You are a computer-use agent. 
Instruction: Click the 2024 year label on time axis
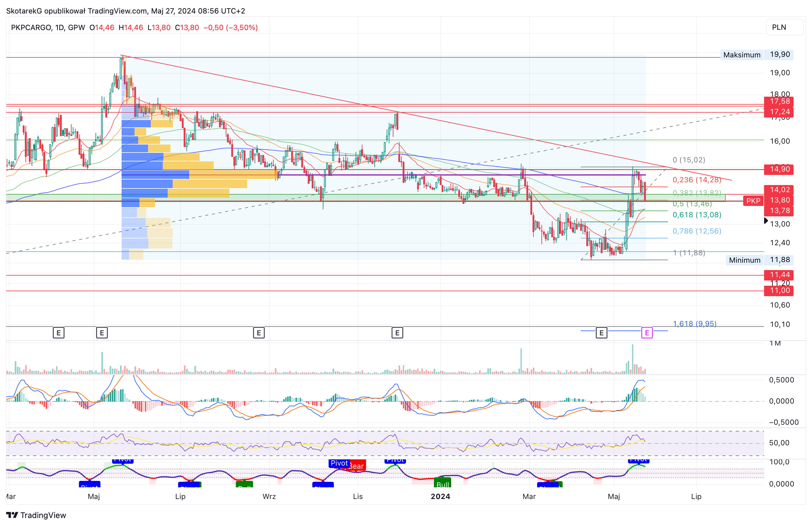point(440,496)
